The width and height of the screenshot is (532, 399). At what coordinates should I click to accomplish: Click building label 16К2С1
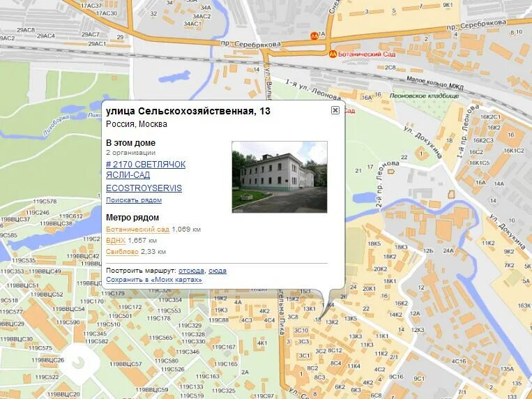click(491, 116)
